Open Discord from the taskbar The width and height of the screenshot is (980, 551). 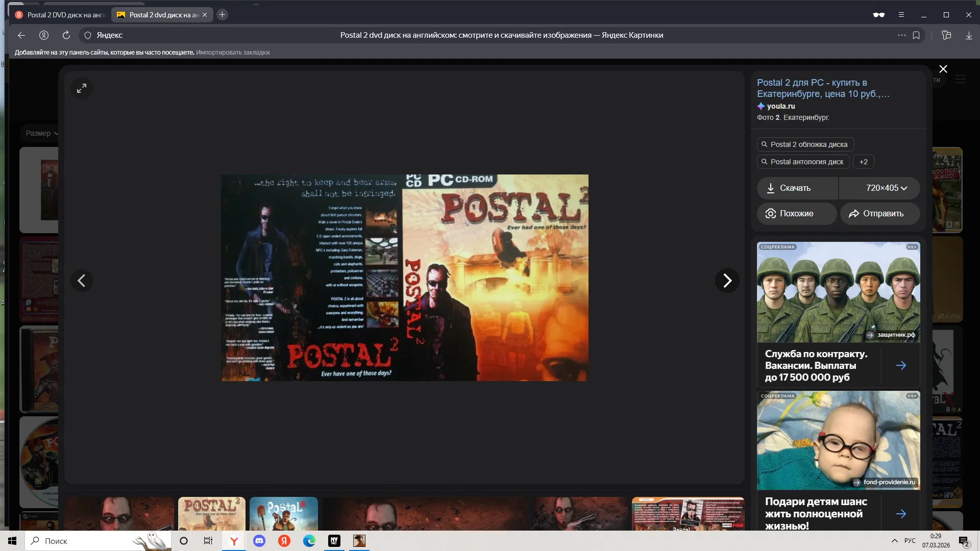click(x=259, y=541)
